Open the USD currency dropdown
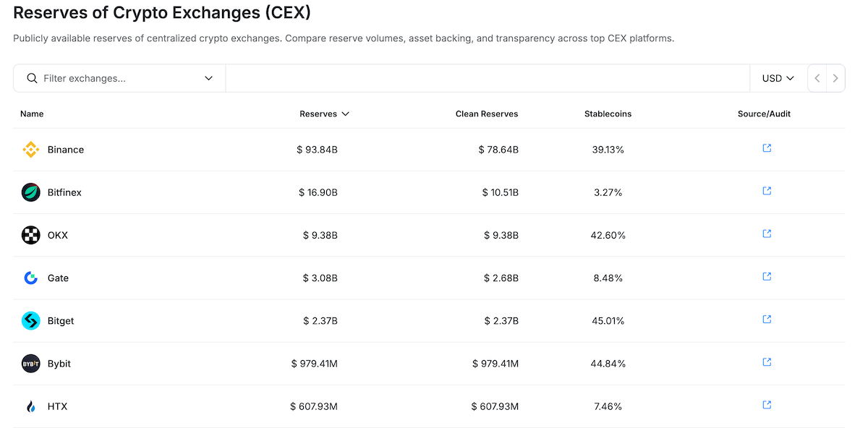The image size is (868, 428). point(778,78)
